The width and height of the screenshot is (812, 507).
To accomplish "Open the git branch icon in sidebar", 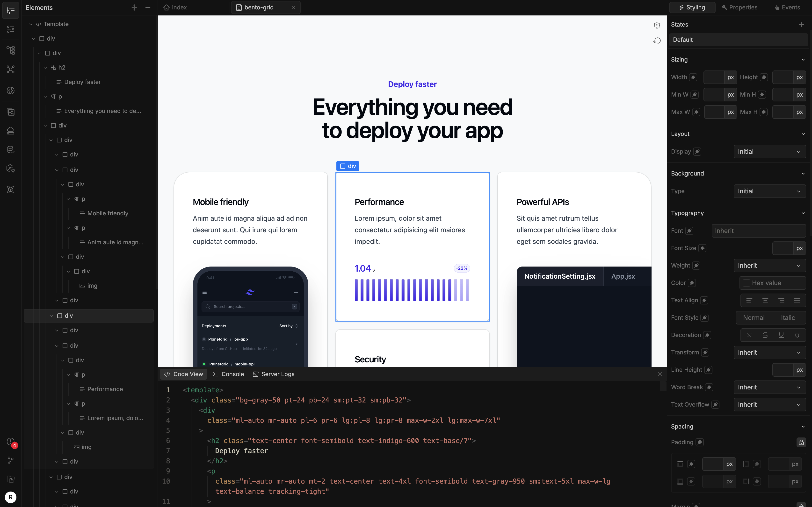I will point(11,460).
